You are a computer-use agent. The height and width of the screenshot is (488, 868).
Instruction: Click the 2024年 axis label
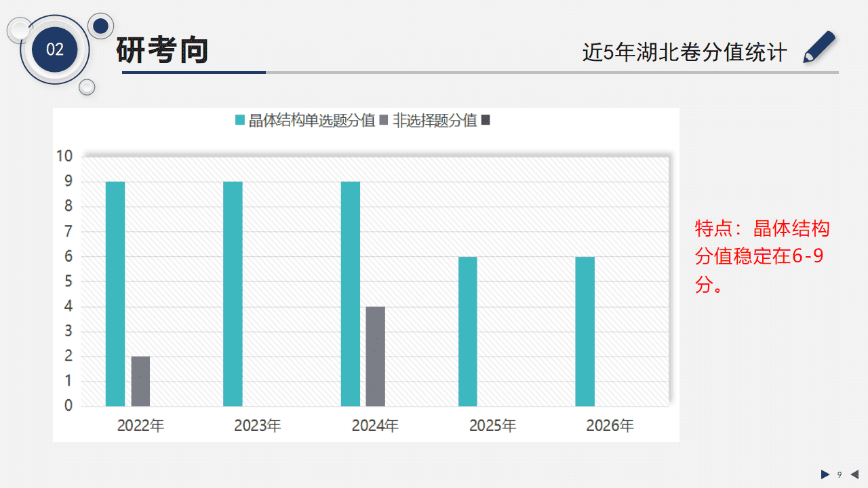(x=375, y=426)
